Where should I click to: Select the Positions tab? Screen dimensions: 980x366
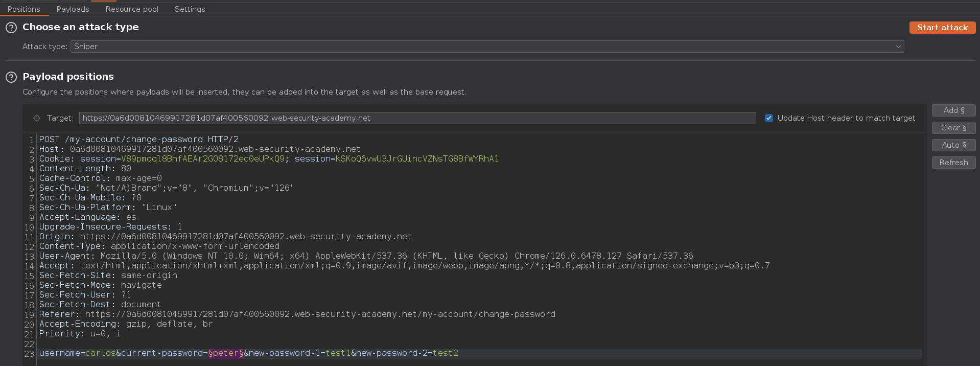tap(24, 9)
